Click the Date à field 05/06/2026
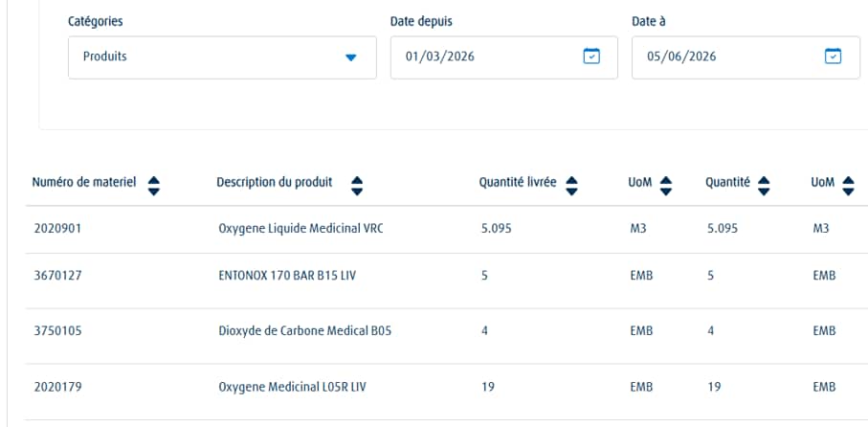The width and height of the screenshot is (868, 427). coord(746,57)
